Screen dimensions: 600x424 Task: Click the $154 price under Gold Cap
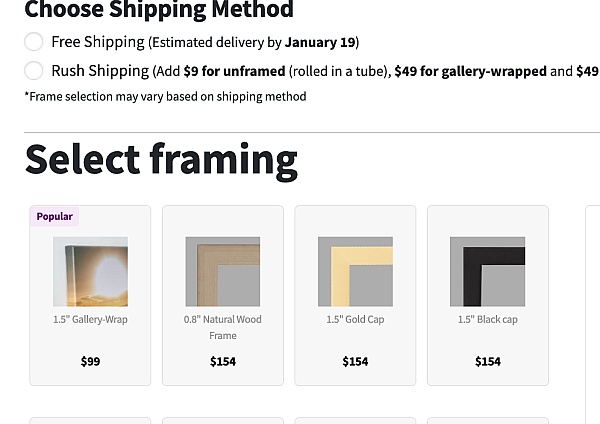coord(355,361)
